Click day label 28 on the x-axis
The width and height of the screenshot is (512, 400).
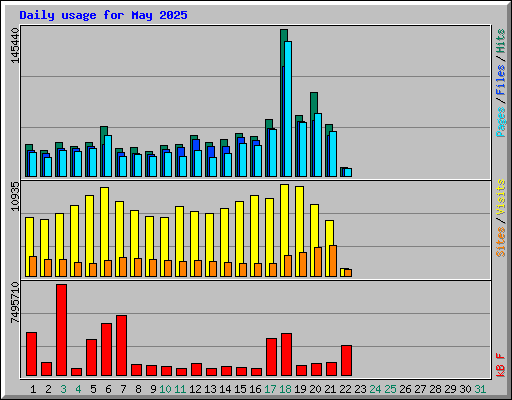435,389
